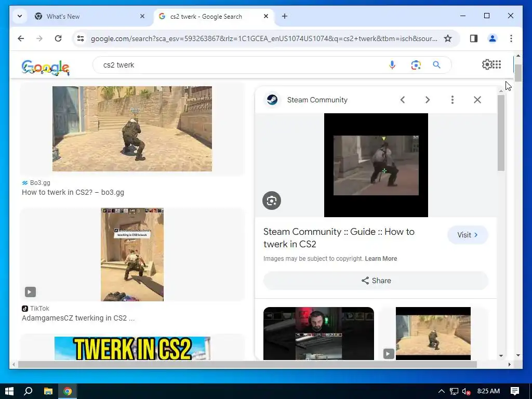Click the muted volume tray icon
Viewport: 532px width, 399px height.
466,391
